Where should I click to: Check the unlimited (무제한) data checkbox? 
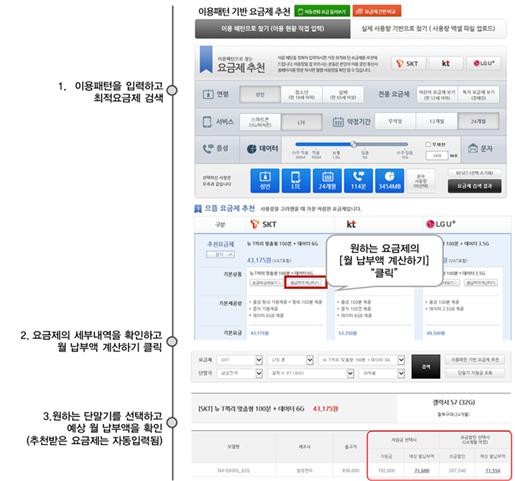[x=428, y=144]
